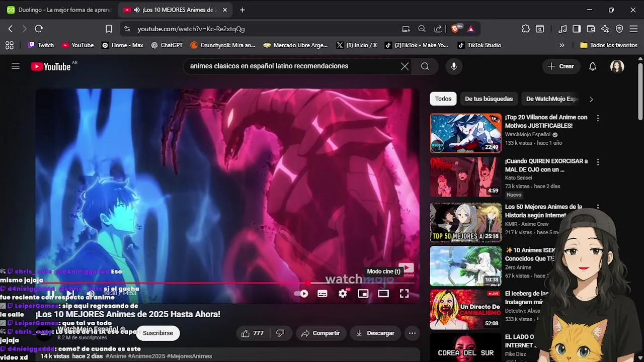Switch to the Duolingo browser tab

coord(59,10)
